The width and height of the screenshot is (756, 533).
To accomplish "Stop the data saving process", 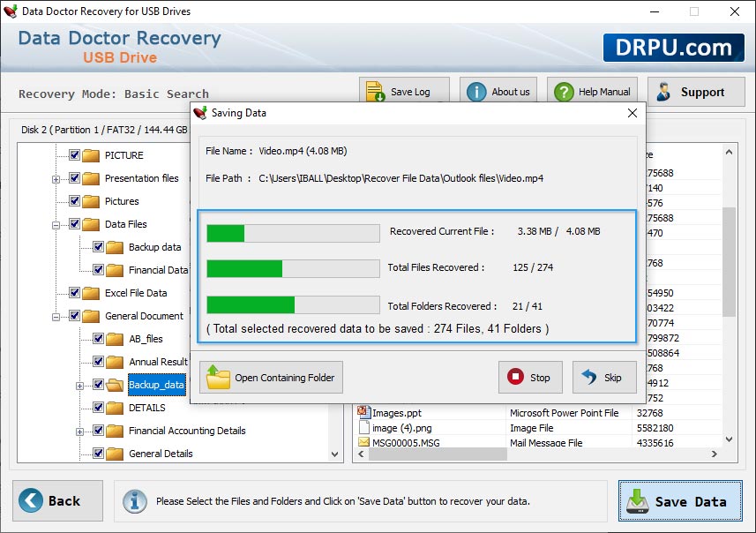I will pyautogui.click(x=530, y=377).
